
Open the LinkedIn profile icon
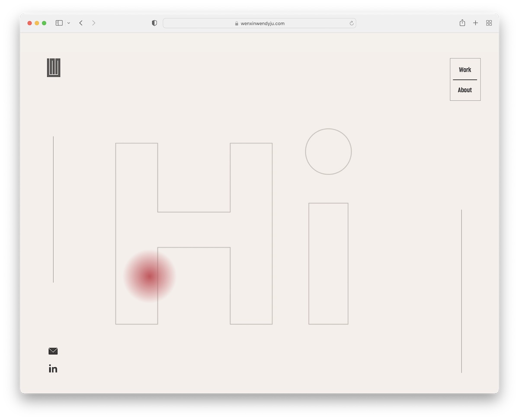[x=53, y=369]
